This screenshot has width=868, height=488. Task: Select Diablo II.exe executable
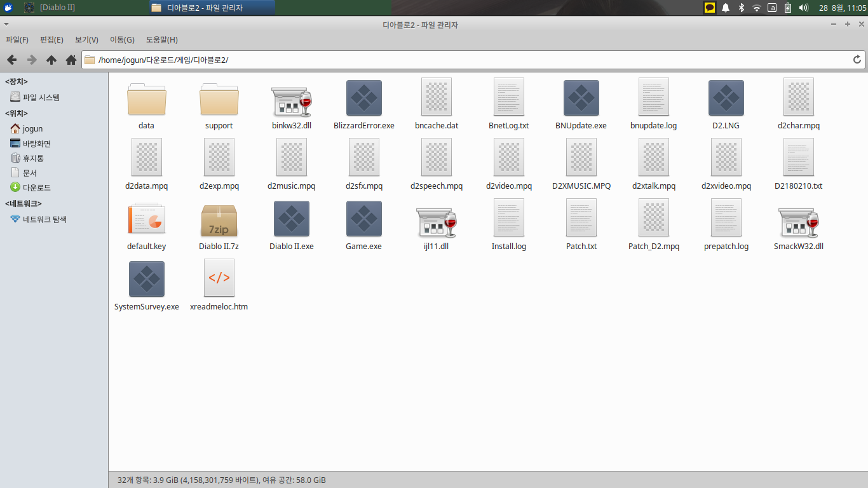[x=292, y=219]
